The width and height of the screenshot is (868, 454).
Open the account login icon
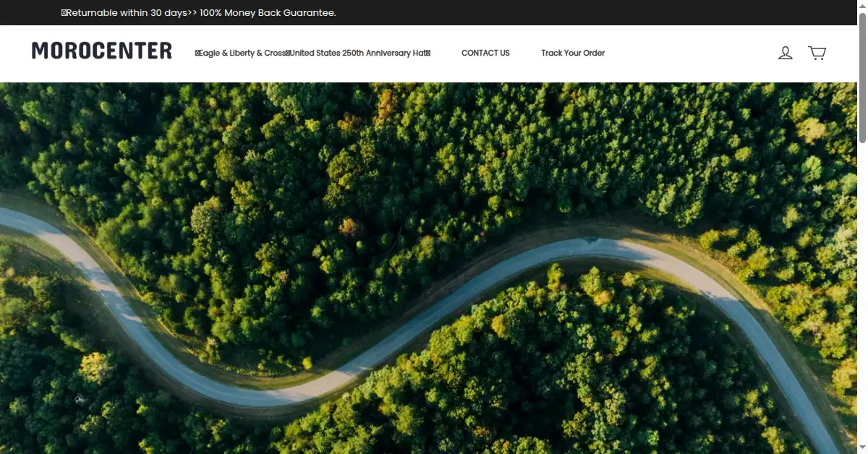pyautogui.click(x=785, y=53)
